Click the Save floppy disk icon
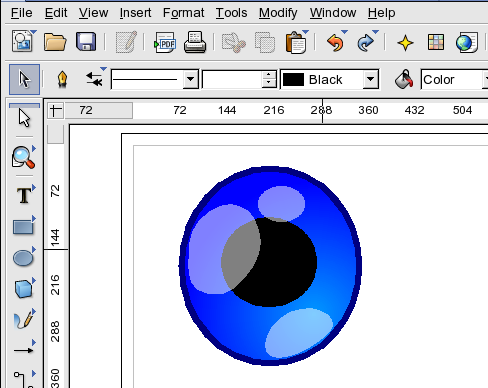The image size is (488, 388). 86,42
